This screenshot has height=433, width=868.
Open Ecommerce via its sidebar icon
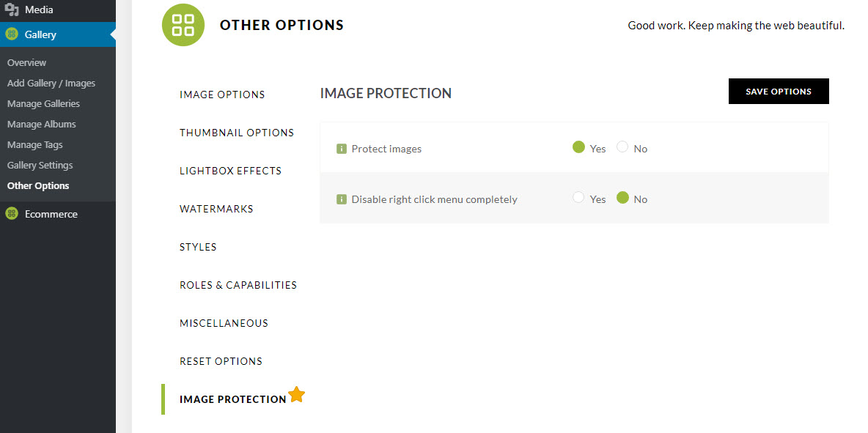pos(11,213)
